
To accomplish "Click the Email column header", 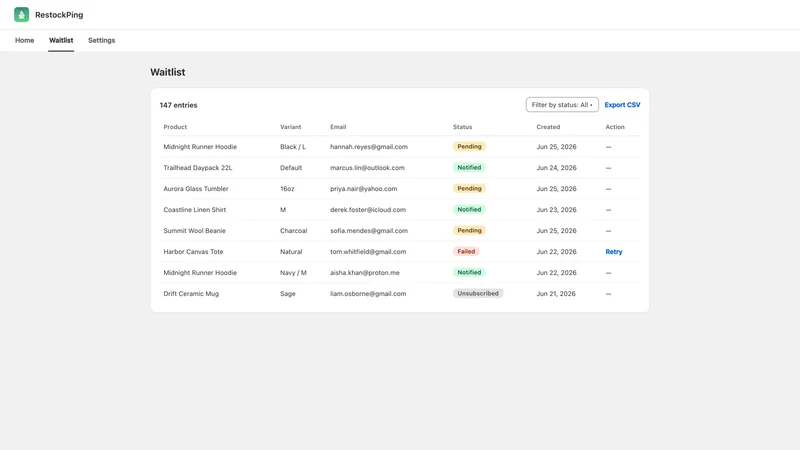I will [x=338, y=127].
